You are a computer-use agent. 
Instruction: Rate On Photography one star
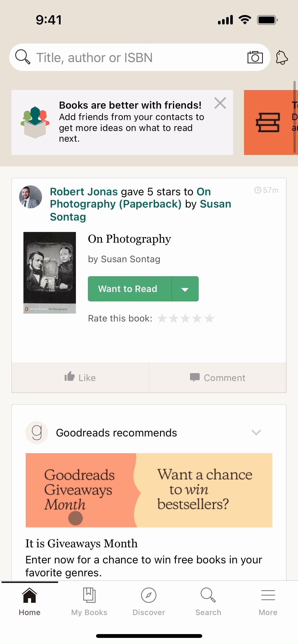click(162, 318)
